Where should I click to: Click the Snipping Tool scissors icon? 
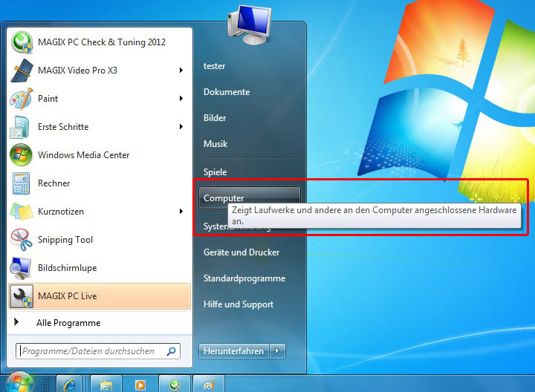[x=21, y=240]
